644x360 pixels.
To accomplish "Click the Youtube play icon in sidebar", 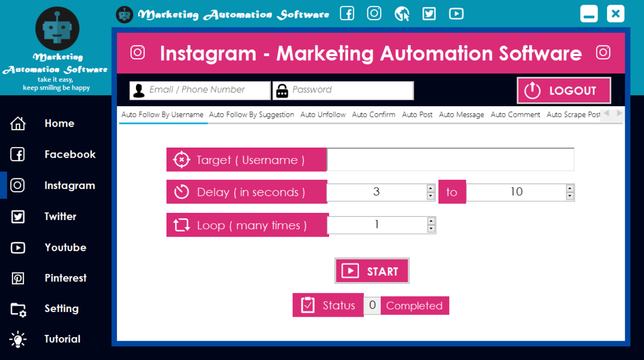I will point(18,248).
